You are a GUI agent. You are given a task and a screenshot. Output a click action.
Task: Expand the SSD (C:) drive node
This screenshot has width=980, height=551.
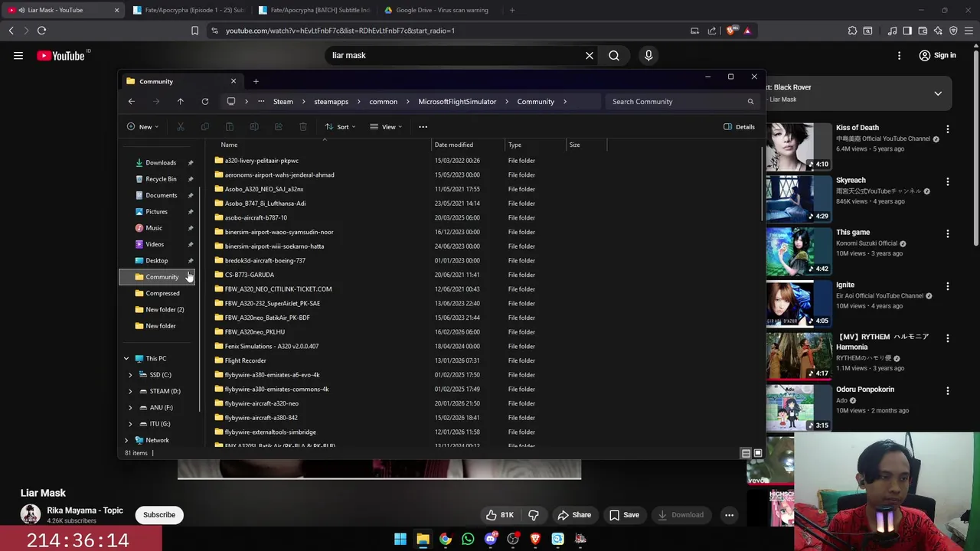[x=130, y=375]
